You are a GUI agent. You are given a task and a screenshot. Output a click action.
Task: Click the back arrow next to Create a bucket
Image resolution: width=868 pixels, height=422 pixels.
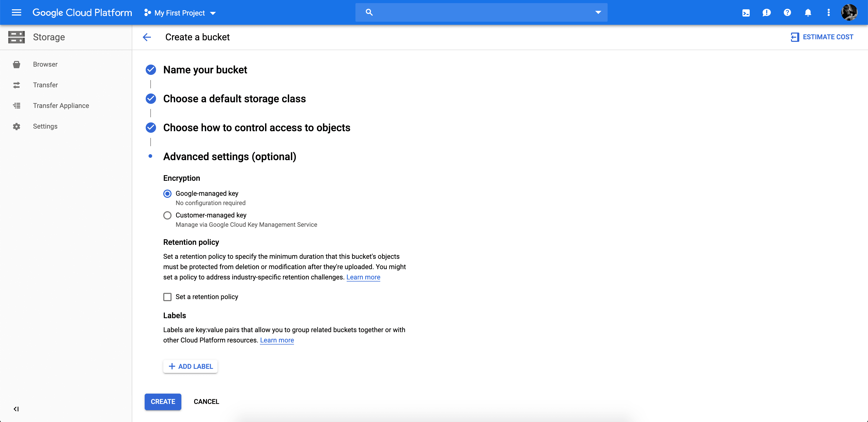point(146,37)
